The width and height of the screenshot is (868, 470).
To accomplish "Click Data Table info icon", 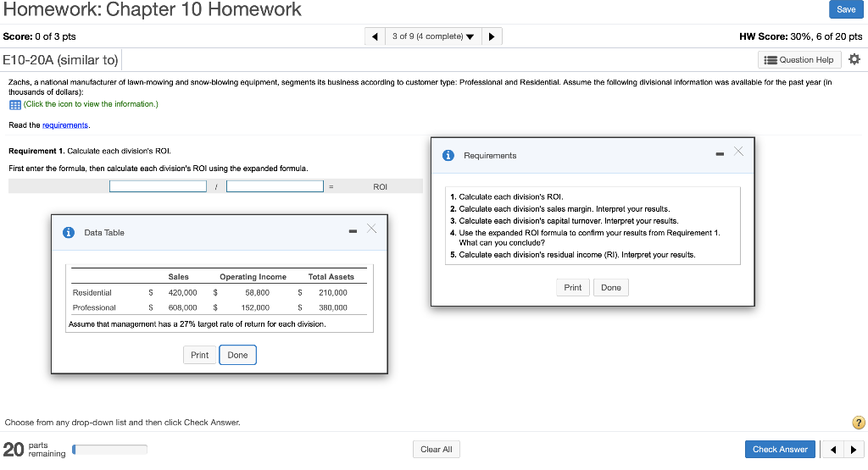I will 69,232.
